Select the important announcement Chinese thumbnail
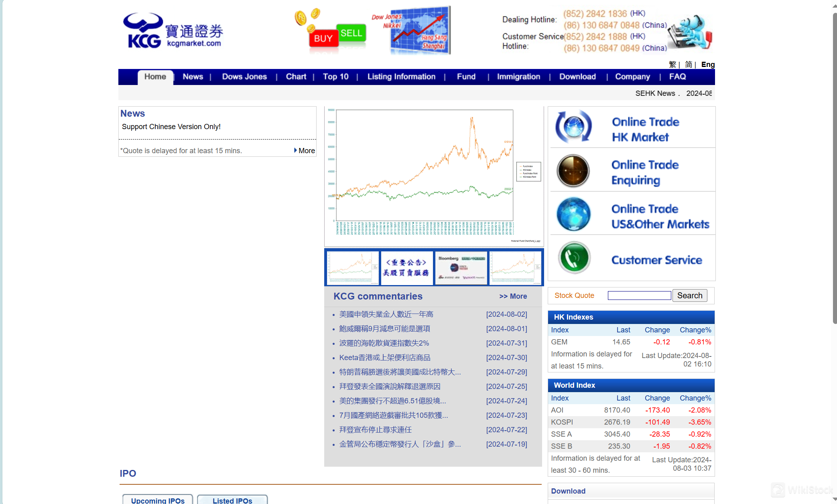 pyautogui.click(x=406, y=268)
